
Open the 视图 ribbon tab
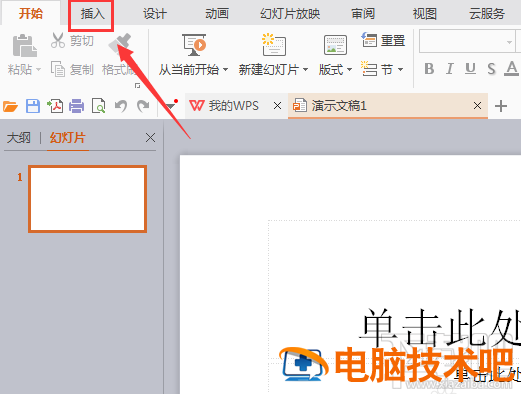click(425, 14)
